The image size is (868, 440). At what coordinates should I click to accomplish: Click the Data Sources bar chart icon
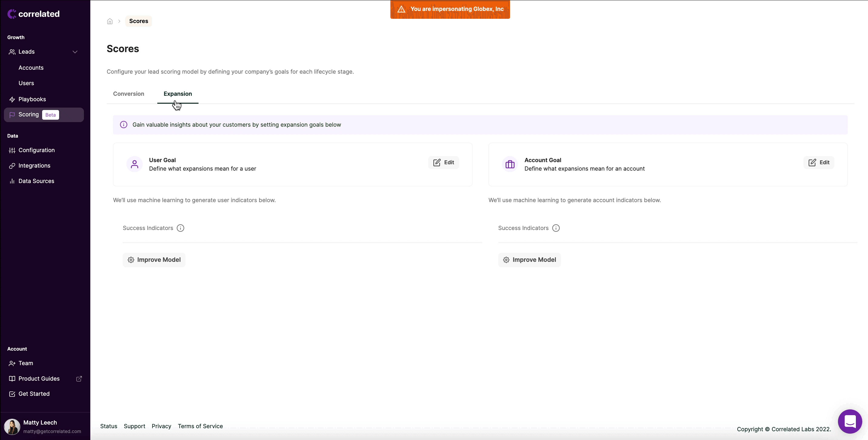[12, 181]
